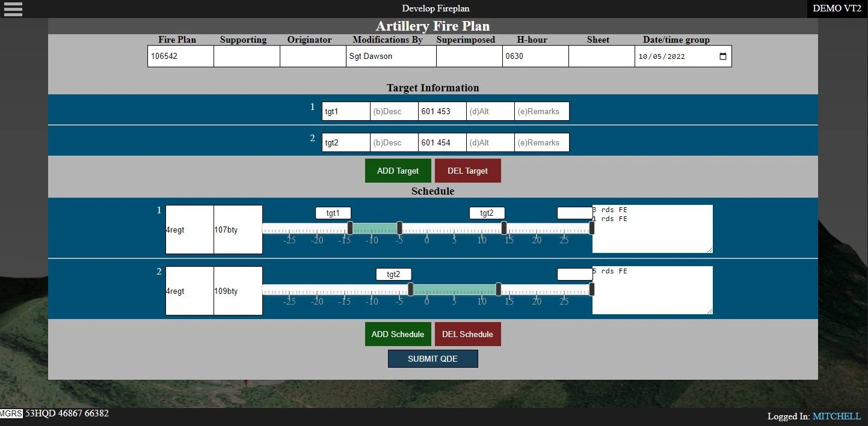Grab schedule 1 slider handle at -5
The image size is (868, 426).
399,228
